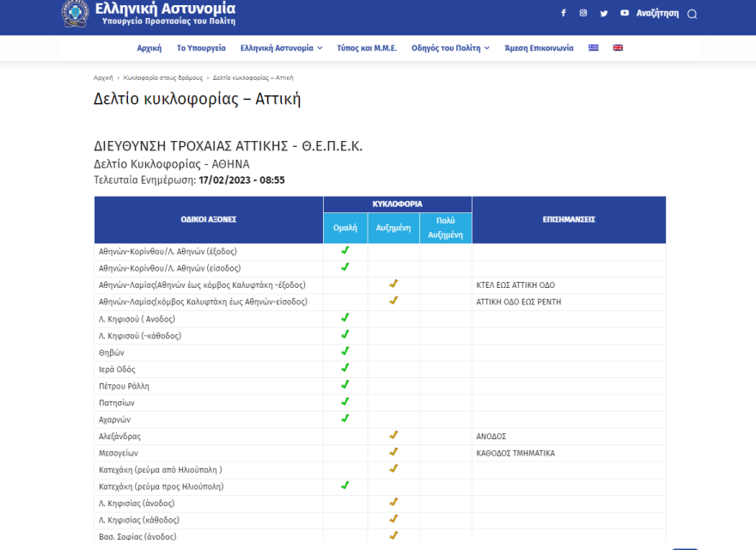
Task: Click green checkmark for Θηβών row
Action: (x=345, y=351)
